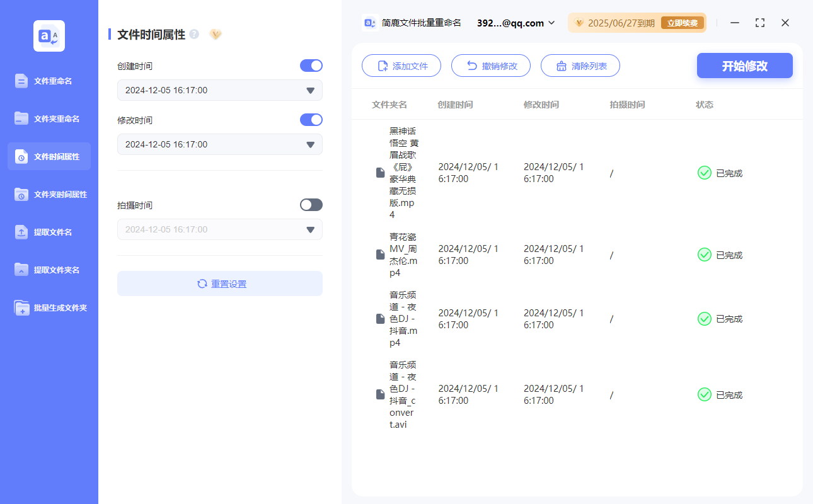Screen dimensions: 813x504
Task: Enable the 拍摄时间 switch
Action: (x=311, y=204)
